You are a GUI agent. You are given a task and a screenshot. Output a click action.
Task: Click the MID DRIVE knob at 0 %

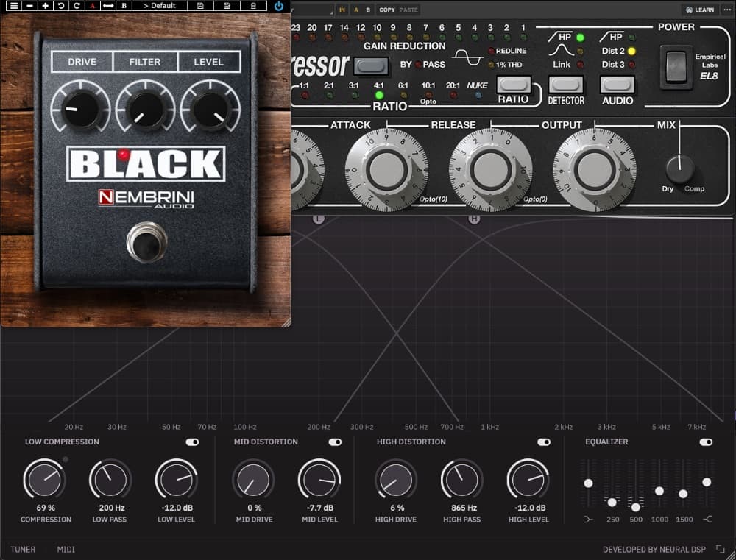(253, 480)
